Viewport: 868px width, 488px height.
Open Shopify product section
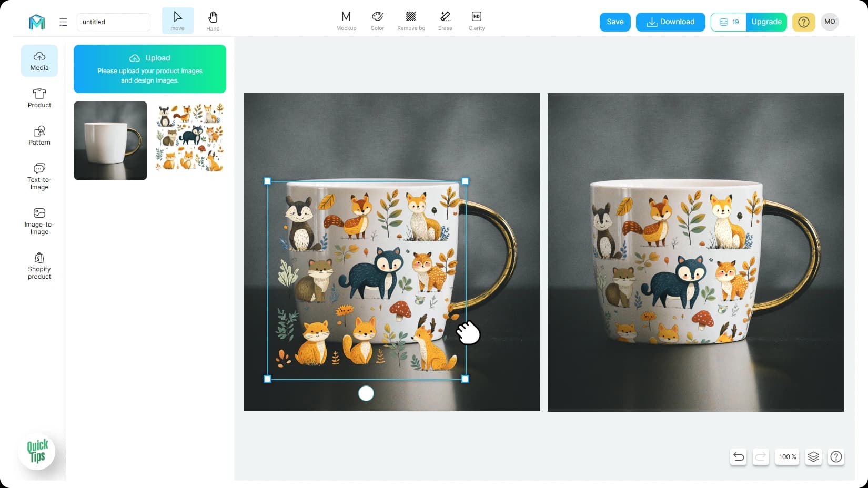[39, 266]
